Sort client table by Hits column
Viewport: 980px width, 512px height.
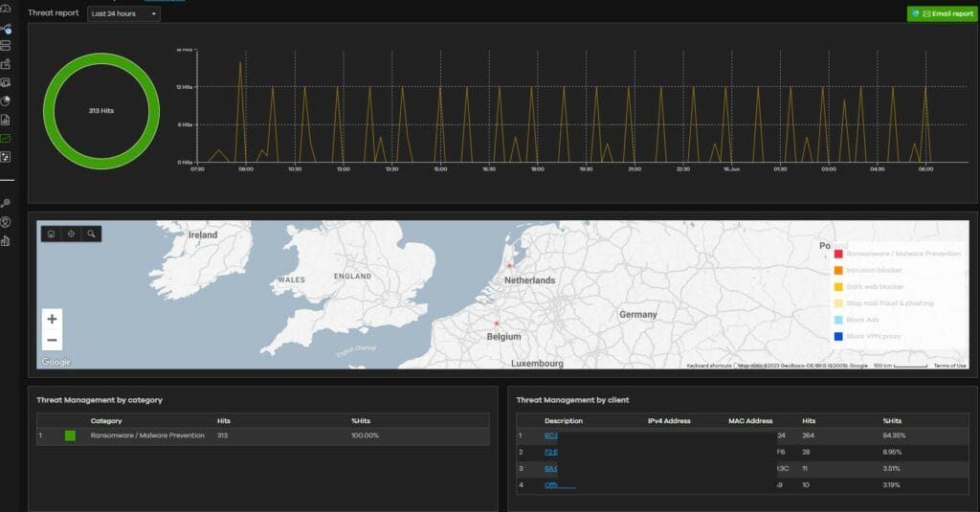pos(809,420)
